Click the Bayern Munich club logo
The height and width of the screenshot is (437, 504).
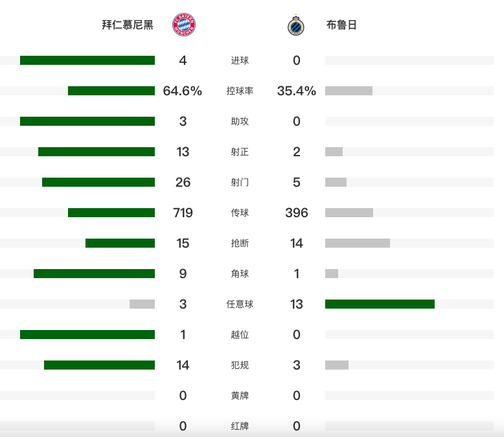[183, 25]
